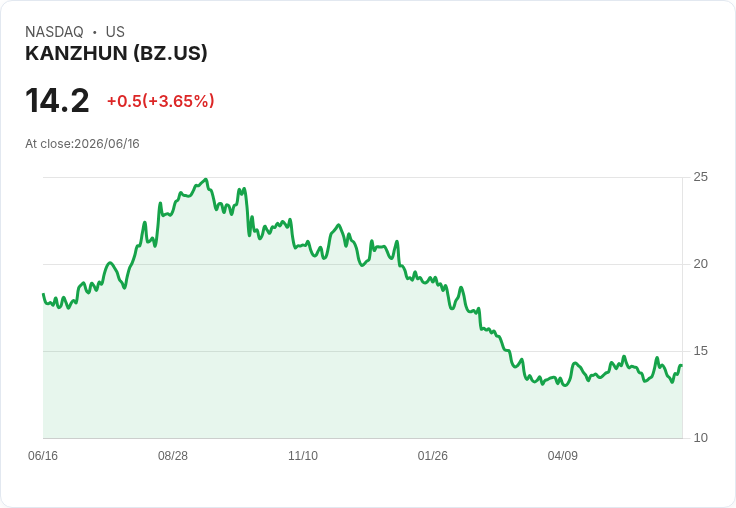This screenshot has width=736, height=508.
Task: Select the At close:2026/06/16 timestamp
Action: click(82, 144)
